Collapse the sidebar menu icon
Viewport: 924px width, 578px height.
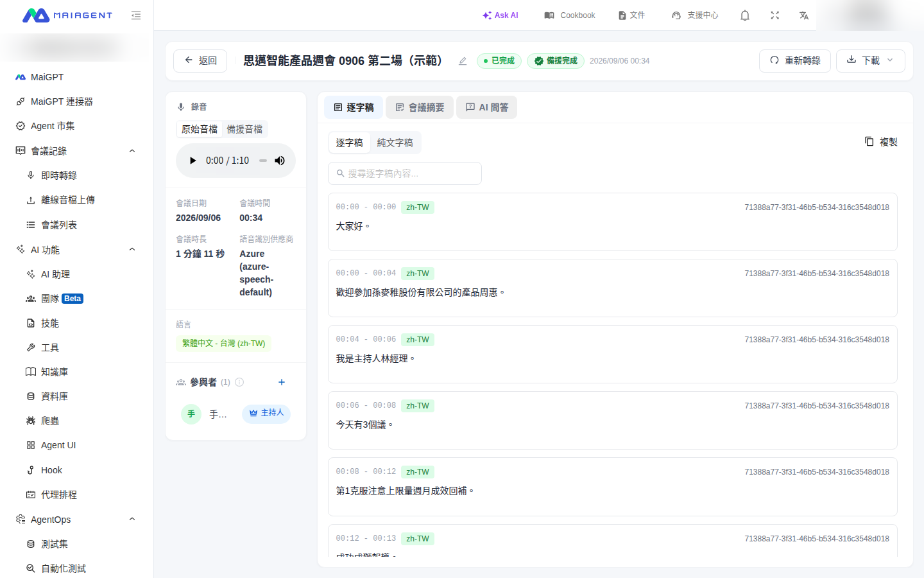[x=136, y=15]
